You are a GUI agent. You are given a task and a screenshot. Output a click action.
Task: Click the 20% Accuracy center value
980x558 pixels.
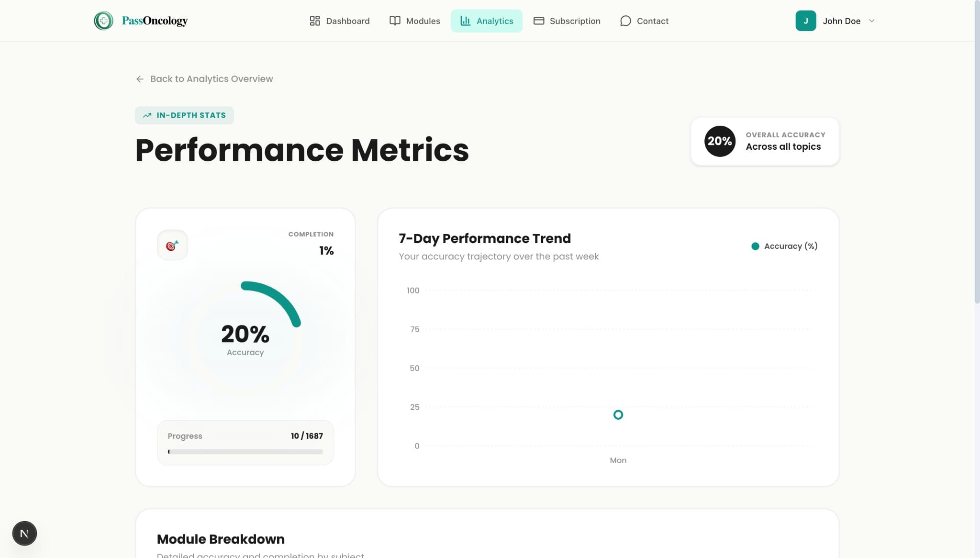pyautogui.click(x=245, y=334)
